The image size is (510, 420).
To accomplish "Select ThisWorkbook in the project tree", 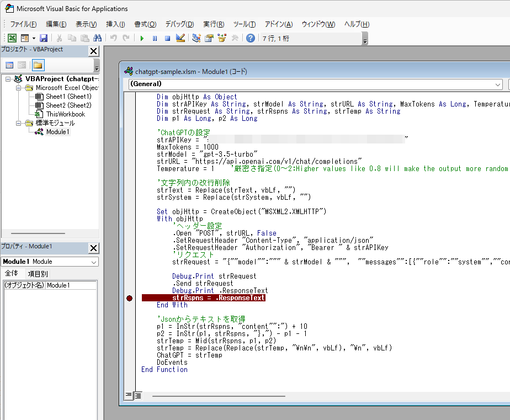I will (x=65, y=114).
